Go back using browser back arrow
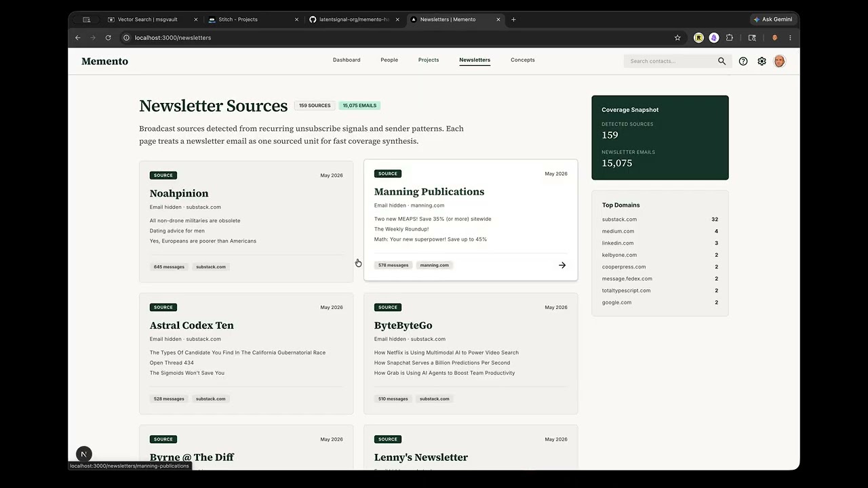The height and width of the screenshot is (488, 868). (x=77, y=38)
